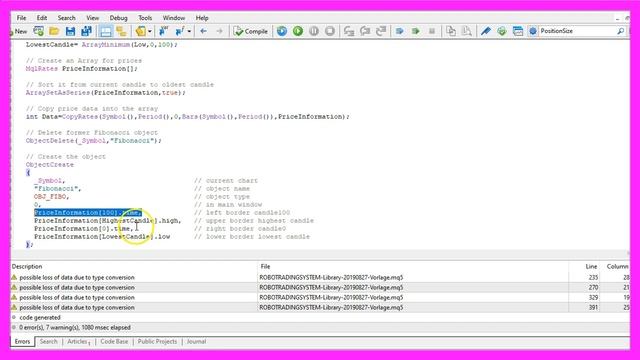Screen dimensions: 640x360
Task: Navigate back with the left arrow
Action: (203, 31)
